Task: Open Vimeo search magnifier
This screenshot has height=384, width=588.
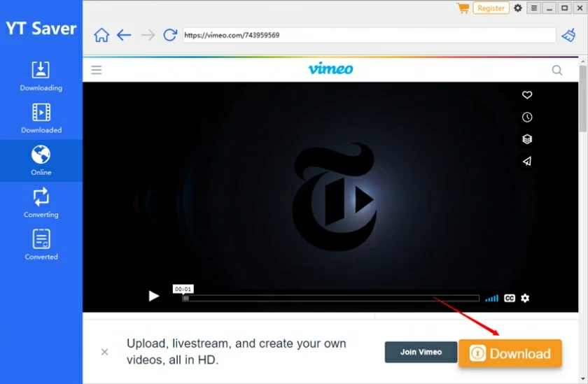Action: coord(557,70)
